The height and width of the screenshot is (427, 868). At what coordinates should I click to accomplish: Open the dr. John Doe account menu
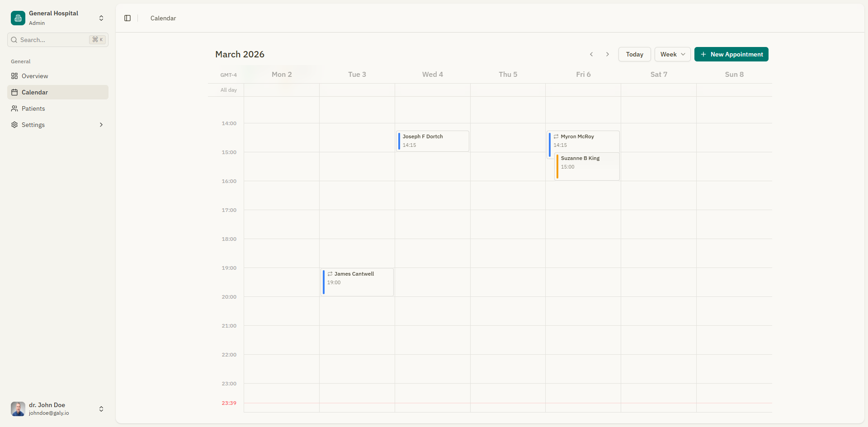coord(58,408)
